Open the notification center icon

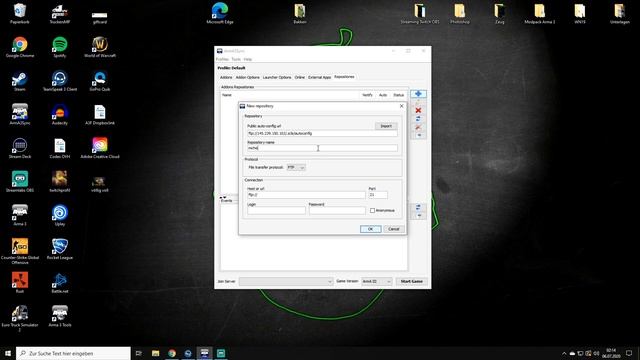click(x=629, y=353)
